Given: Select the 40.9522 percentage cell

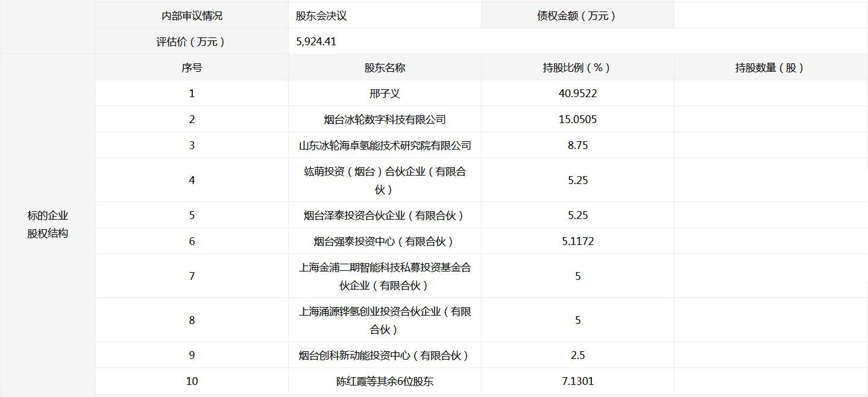Looking at the screenshot, I should coord(577,94).
